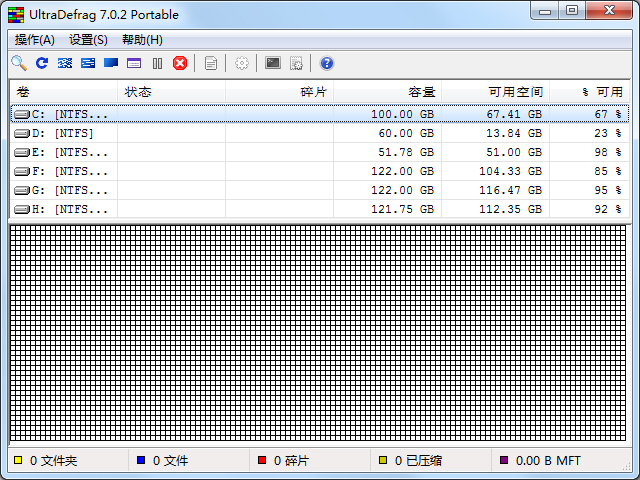Click the greyed settings gear icon
Viewport: 640px width, 480px height.
tap(242, 63)
